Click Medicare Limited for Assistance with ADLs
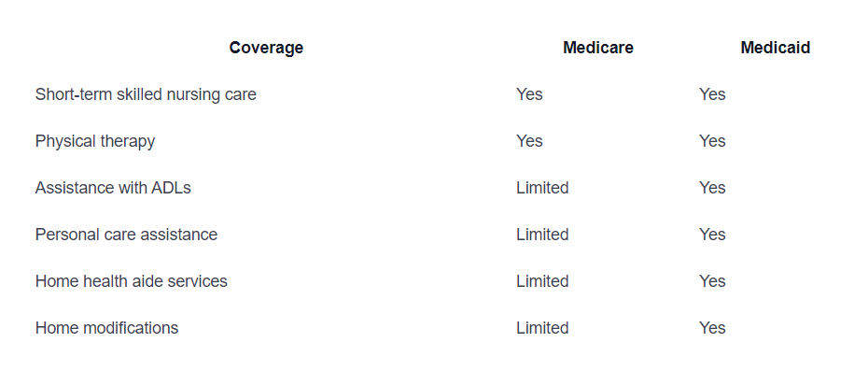The image size is (868, 371). click(x=542, y=188)
